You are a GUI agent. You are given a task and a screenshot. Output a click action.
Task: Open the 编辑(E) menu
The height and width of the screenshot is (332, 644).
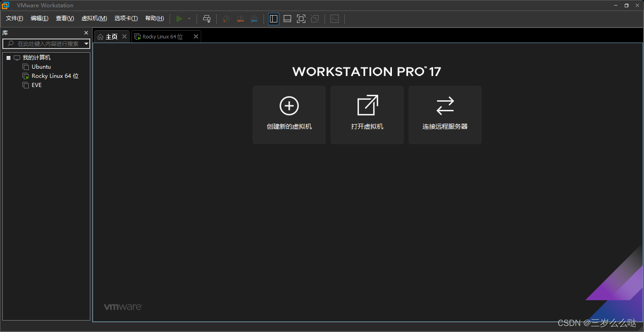click(39, 18)
